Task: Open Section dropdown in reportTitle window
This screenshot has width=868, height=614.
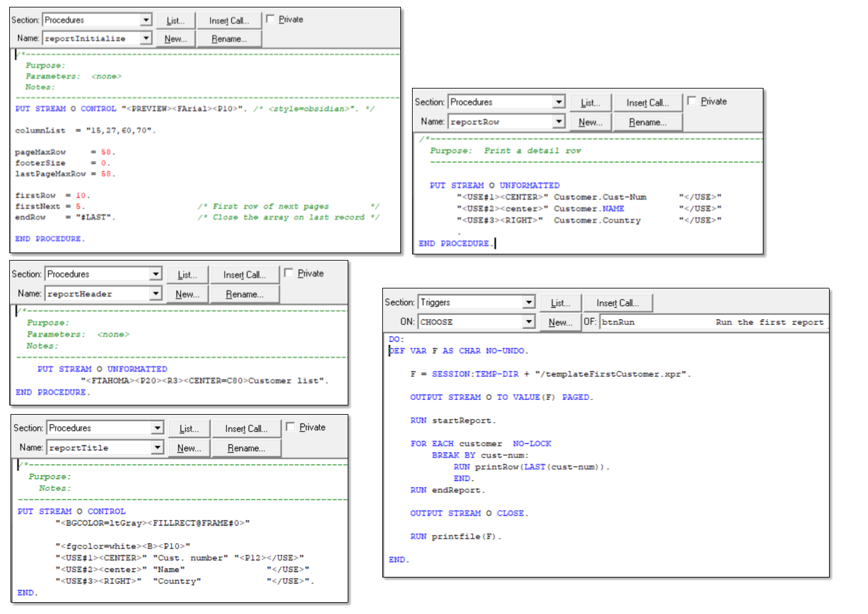Action: 158,428
